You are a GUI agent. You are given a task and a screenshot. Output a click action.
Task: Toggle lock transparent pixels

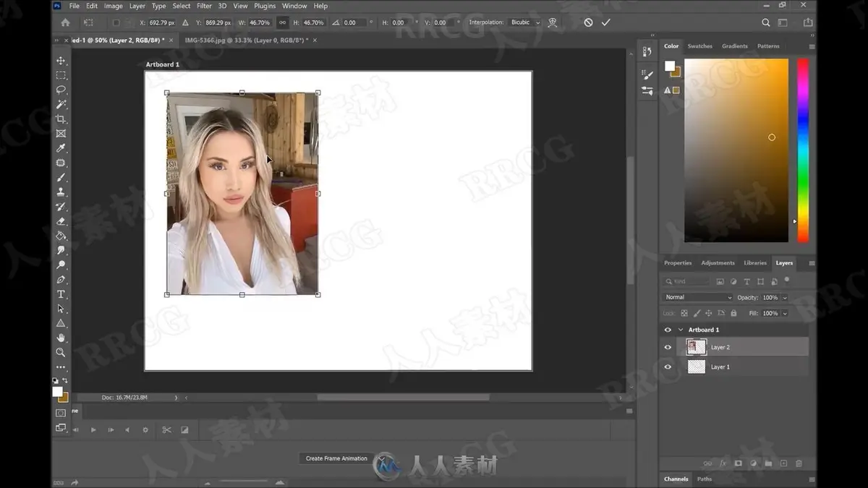click(684, 313)
